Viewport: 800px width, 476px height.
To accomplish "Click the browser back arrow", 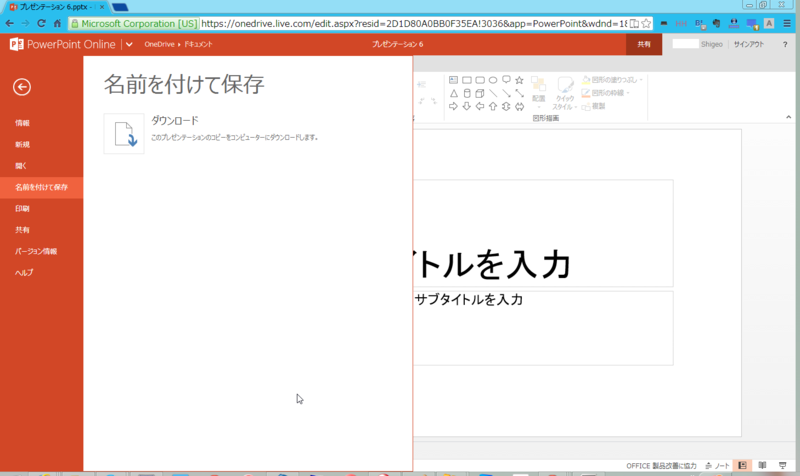I will (x=10, y=23).
